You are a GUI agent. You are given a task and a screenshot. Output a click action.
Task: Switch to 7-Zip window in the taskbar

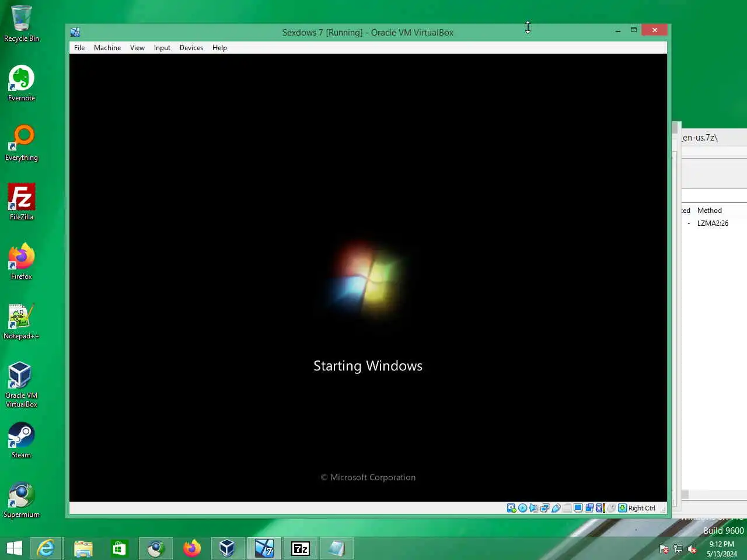click(x=301, y=548)
